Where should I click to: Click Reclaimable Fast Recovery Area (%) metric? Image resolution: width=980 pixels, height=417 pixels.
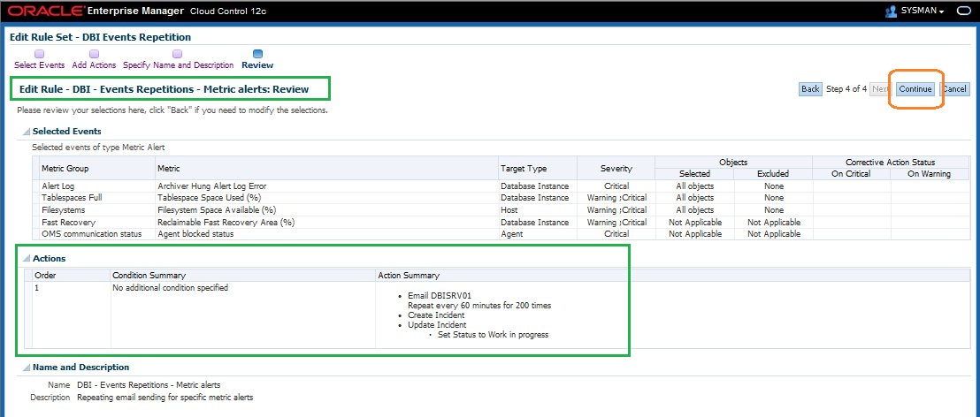(226, 223)
